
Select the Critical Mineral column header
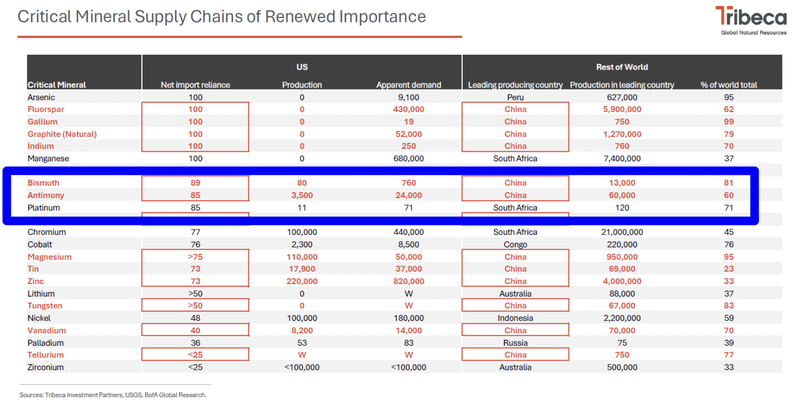click(60, 84)
